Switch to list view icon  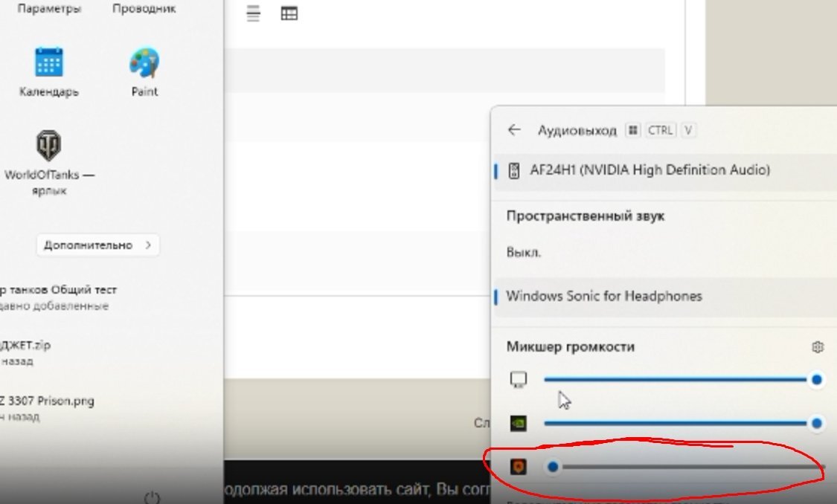coord(254,13)
